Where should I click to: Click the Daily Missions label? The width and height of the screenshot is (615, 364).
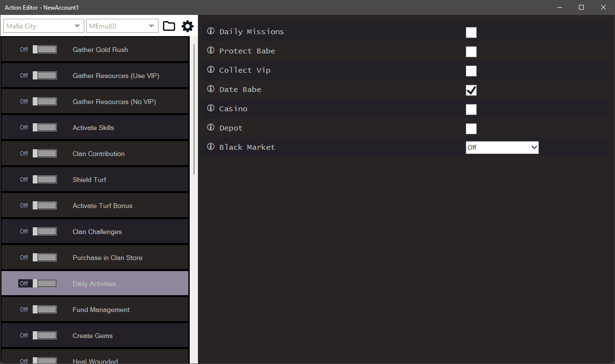tap(251, 32)
